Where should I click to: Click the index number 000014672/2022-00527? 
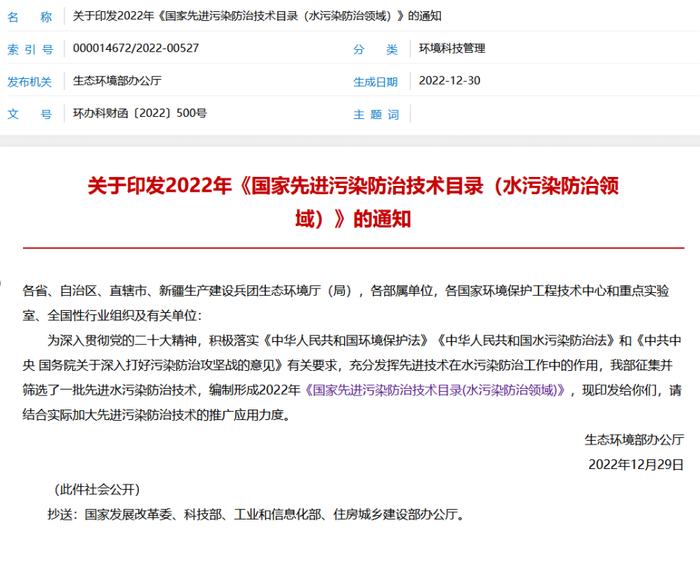click(136, 48)
